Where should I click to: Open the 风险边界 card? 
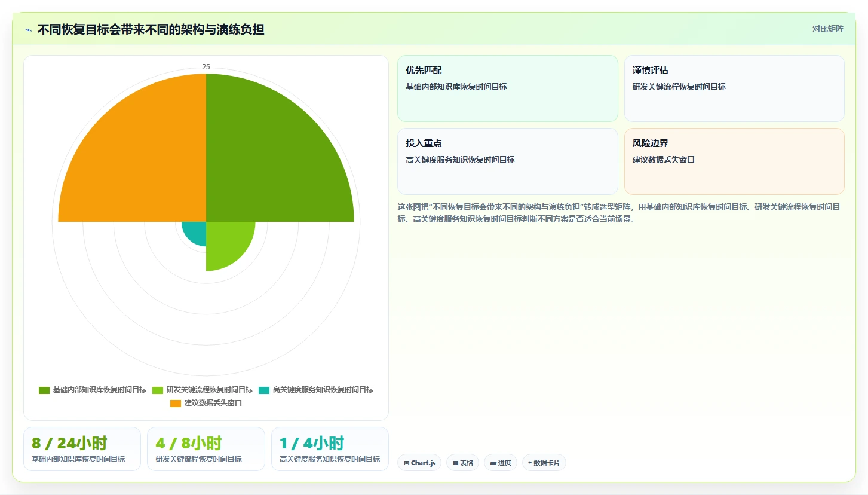tap(734, 161)
